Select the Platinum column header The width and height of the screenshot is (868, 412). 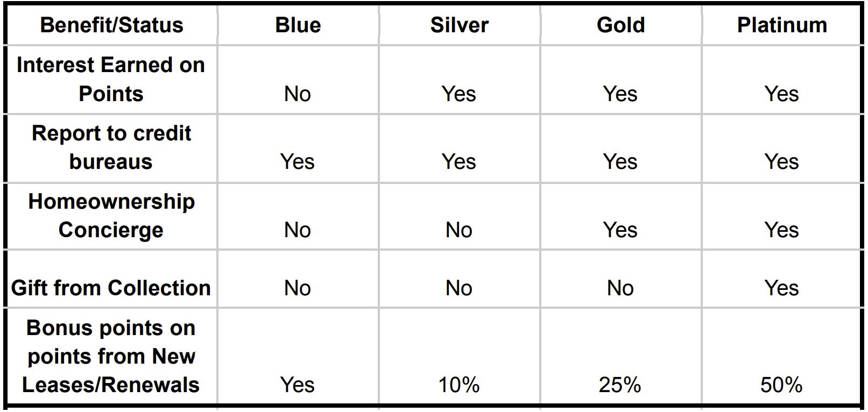click(x=782, y=25)
